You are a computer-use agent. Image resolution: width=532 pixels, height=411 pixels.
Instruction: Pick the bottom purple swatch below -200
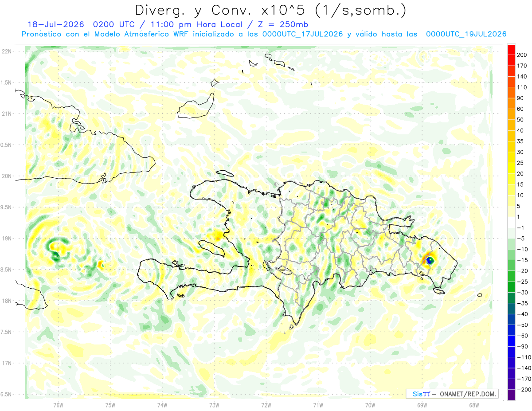[x=511, y=395]
